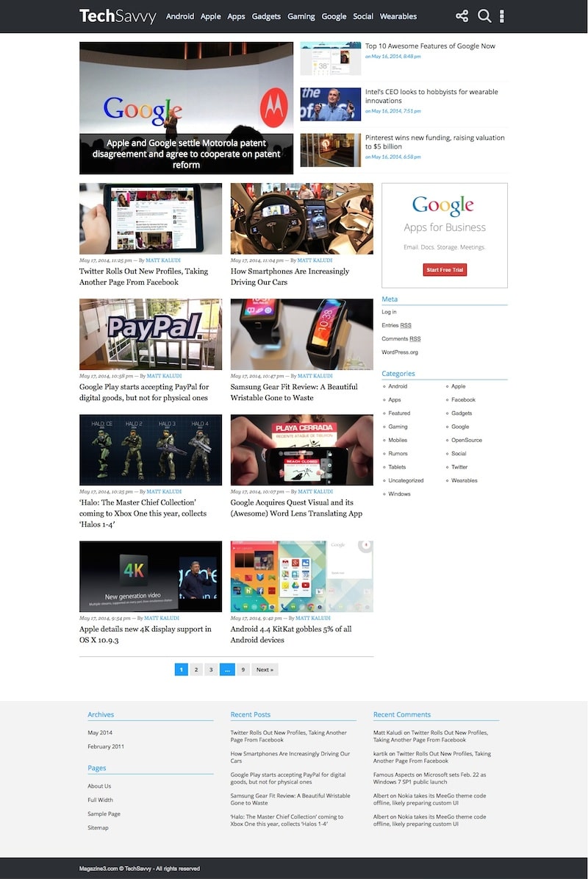Open Famous Aspects comment on Microsoft
This screenshot has height=879, width=588.
point(429,778)
